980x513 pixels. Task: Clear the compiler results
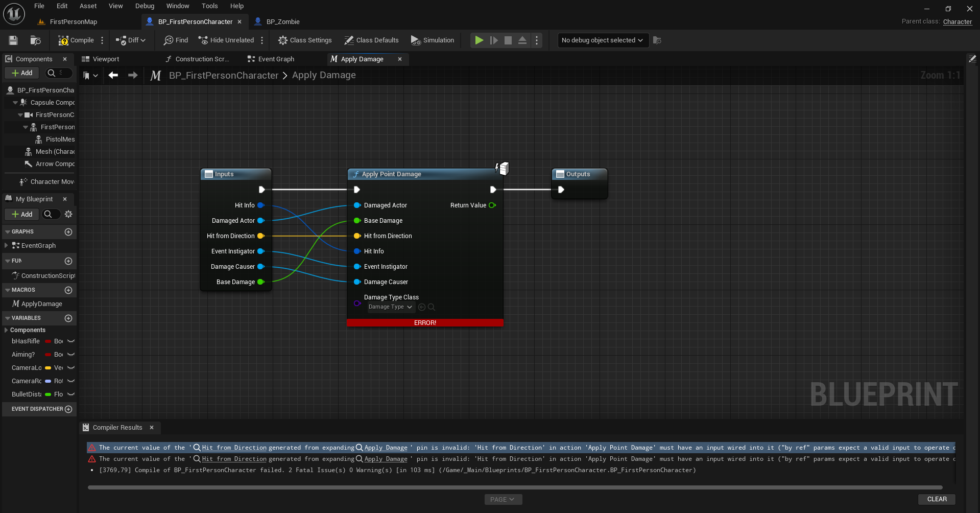click(937, 499)
